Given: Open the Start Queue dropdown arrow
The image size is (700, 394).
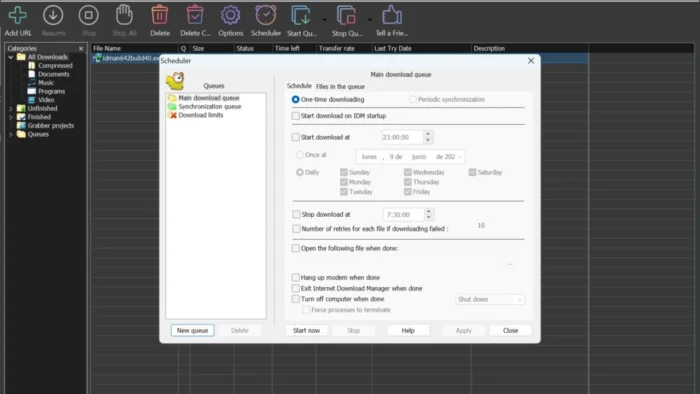Looking at the screenshot, I should pyautogui.click(x=325, y=20).
